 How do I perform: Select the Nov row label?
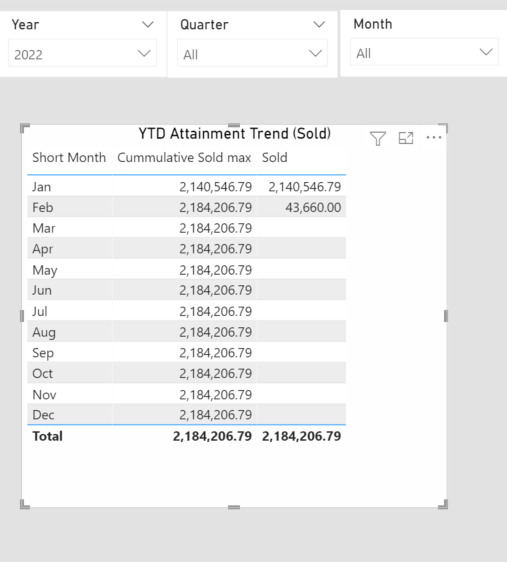click(44, 395)
